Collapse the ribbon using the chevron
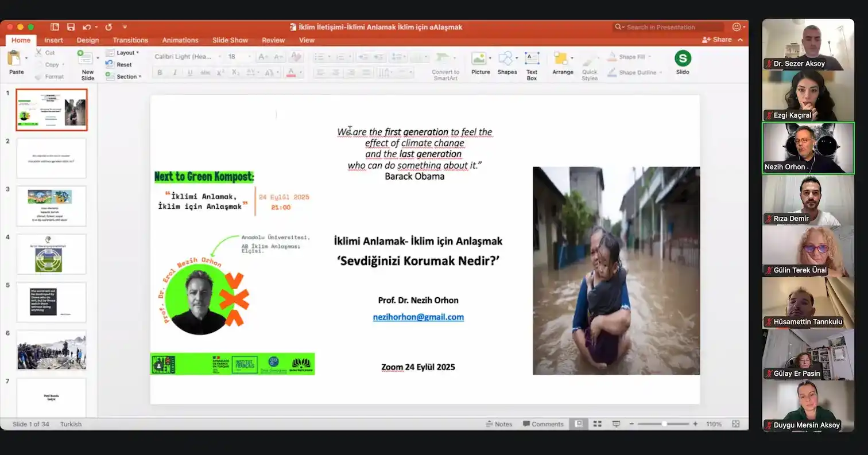 coord(740,40)
